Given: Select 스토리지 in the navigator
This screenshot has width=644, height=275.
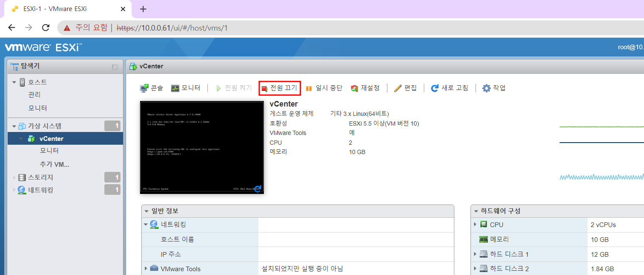Looking at the screenshot, I should (41, 177).
